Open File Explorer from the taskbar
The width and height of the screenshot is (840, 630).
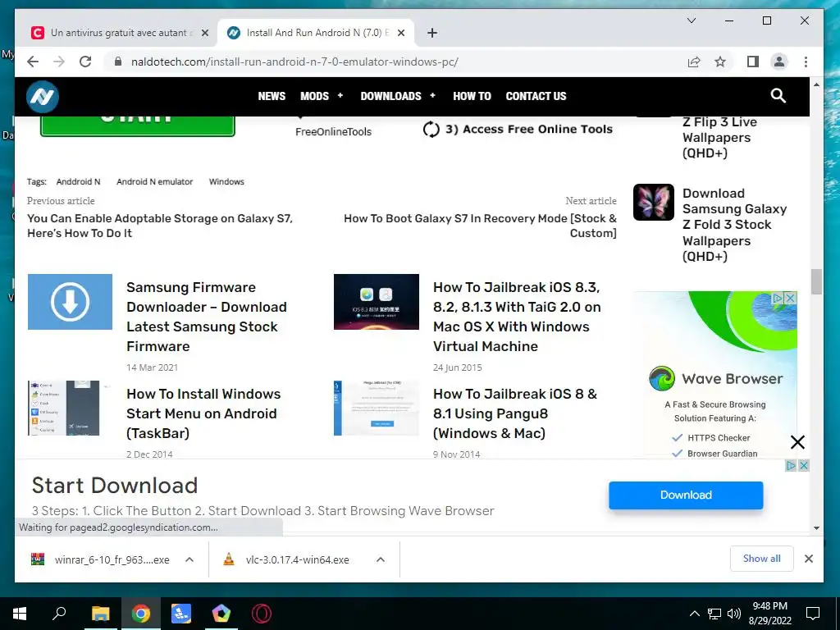point(100,614)
